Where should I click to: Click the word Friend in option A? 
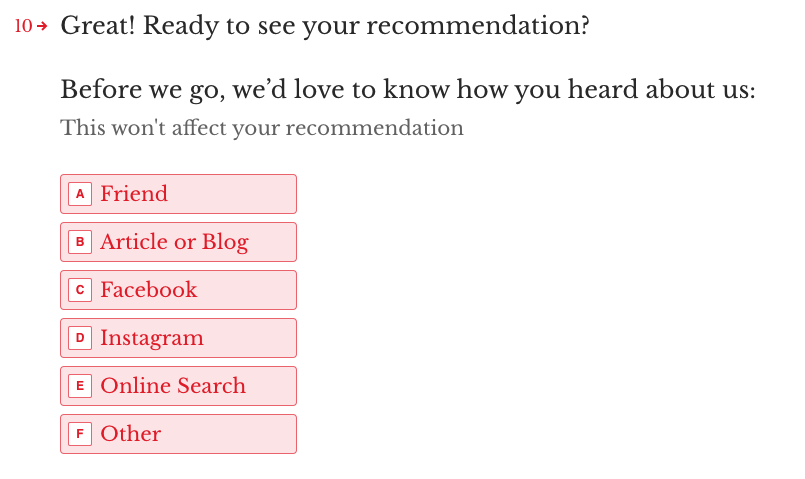pos(134,194)
